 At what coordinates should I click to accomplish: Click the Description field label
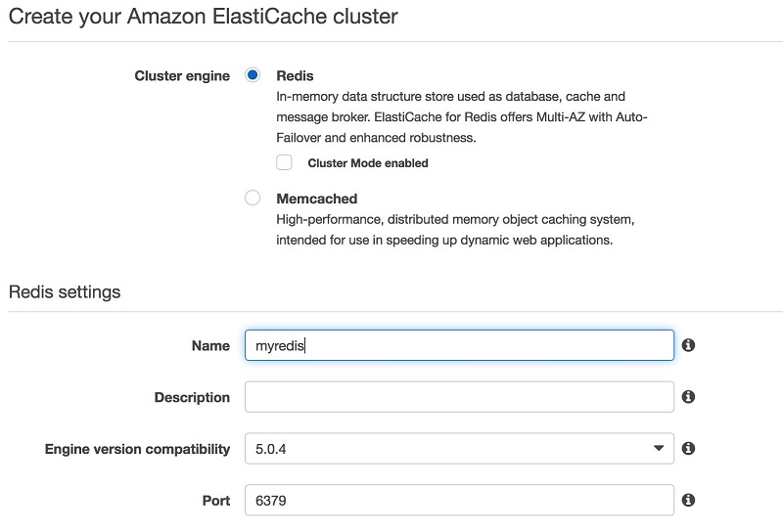click(x=192, y=397)
